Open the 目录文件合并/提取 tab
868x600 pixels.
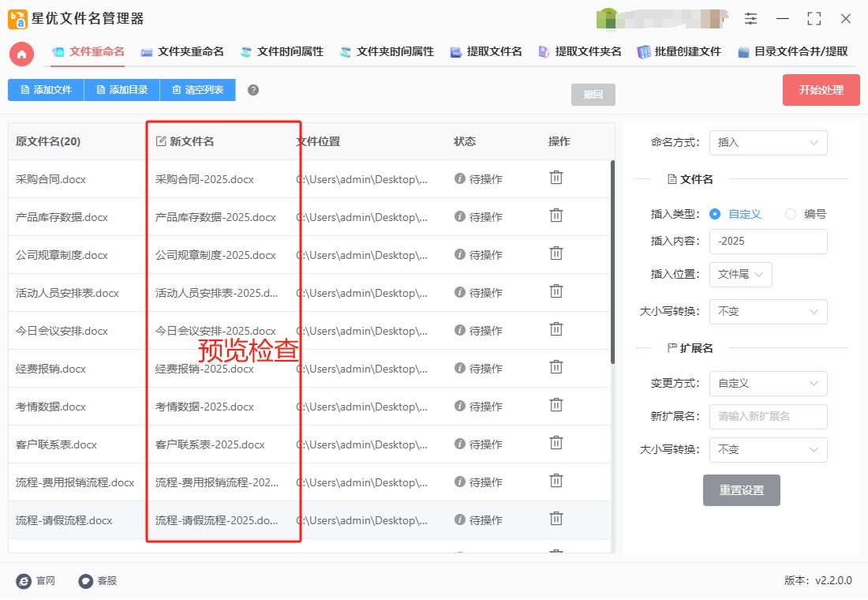793,52
